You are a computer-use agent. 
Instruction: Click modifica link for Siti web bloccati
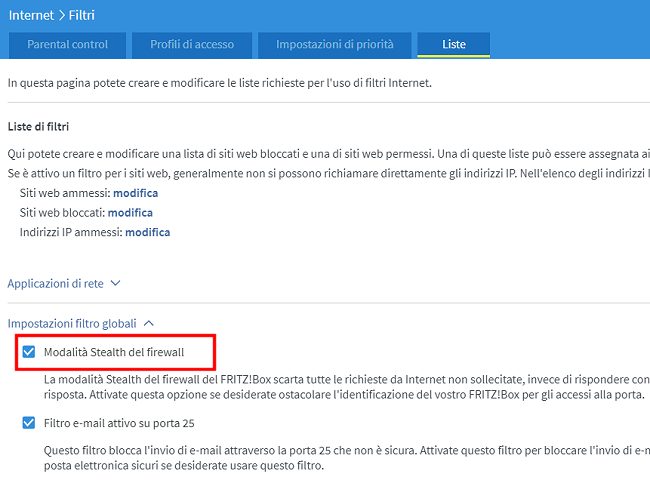pos(130,213)
